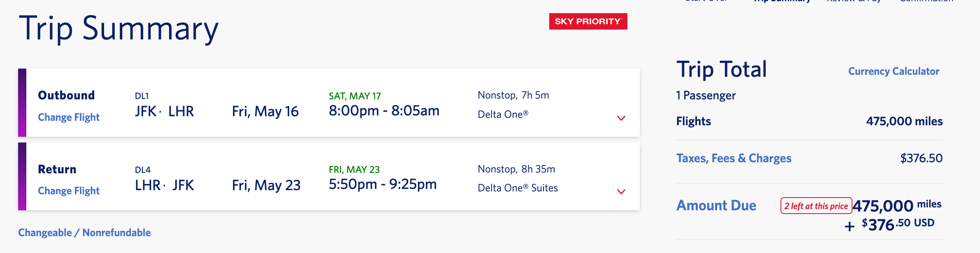Expand the Return flight details chevron
The image size is (980, 253).
click(x=621, y=192)
